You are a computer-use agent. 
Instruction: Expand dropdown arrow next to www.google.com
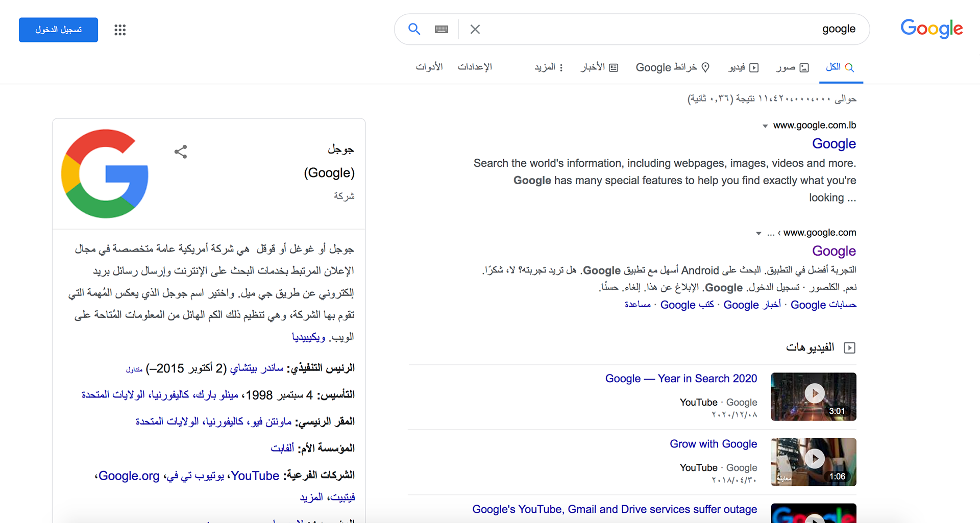point(759,234)
